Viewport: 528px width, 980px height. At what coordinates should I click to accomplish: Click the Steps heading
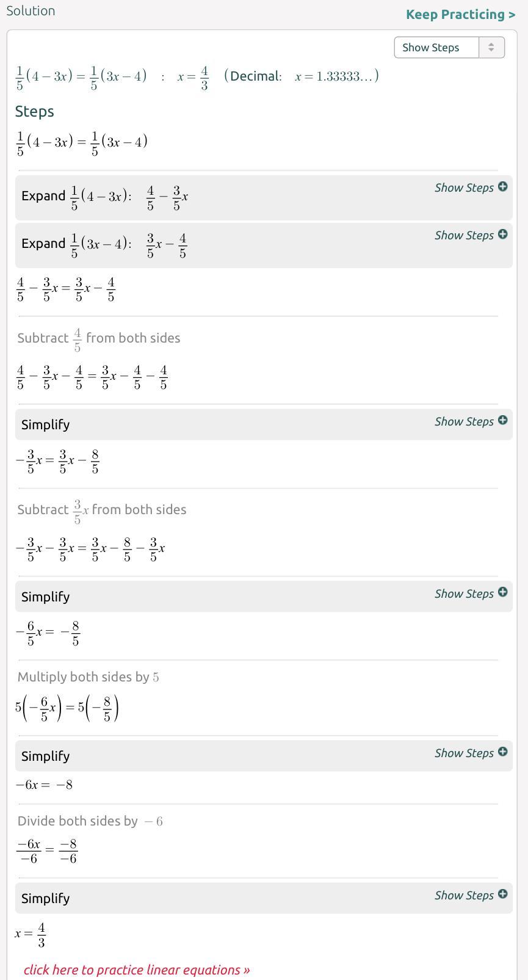pos(35,112)
